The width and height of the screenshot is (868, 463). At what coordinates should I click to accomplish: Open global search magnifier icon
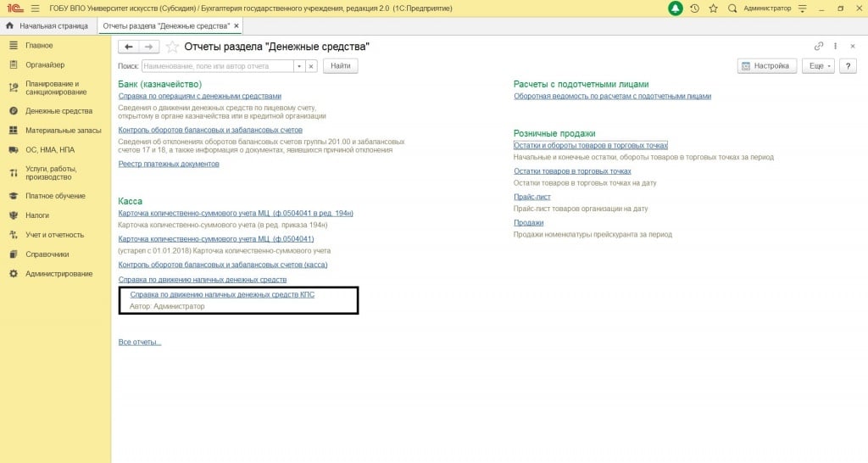tap(732, 8)
